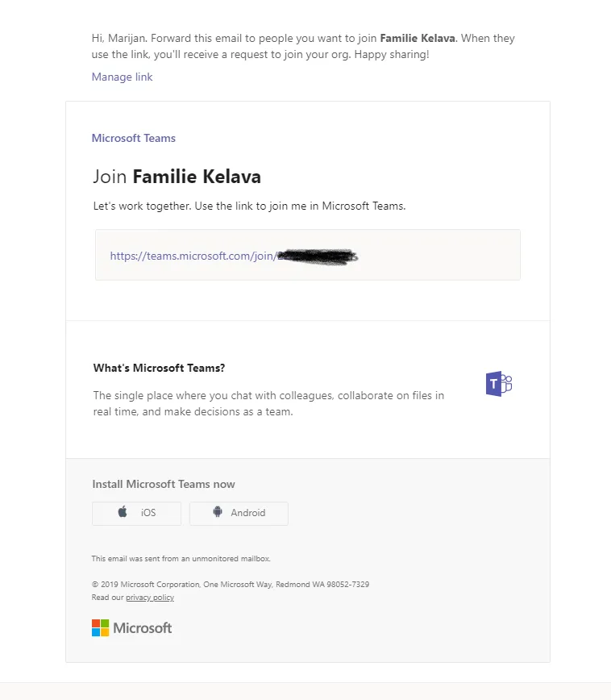Click the What's Microsoft Teams? heading
This screenshot has height=700, width=611.
pos(159,368)
